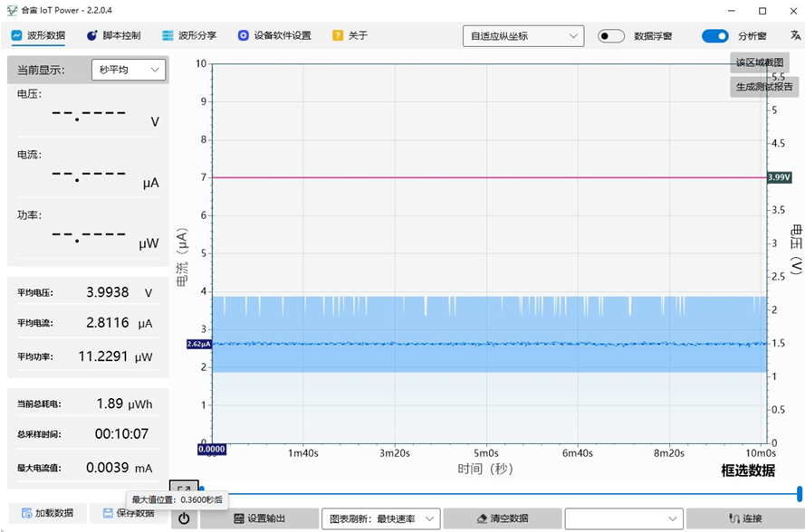
Task: Click the 3.99V voltage marker label
Action: coord(779,177)
